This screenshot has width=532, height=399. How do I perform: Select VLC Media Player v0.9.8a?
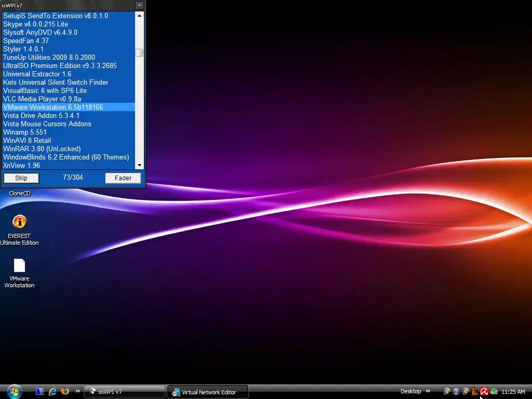69,99
